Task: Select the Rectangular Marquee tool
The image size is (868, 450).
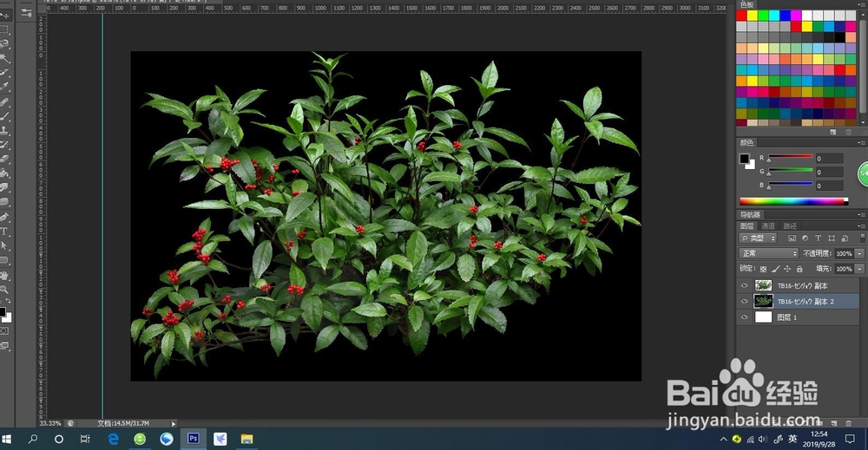Action: click(4, 29)
